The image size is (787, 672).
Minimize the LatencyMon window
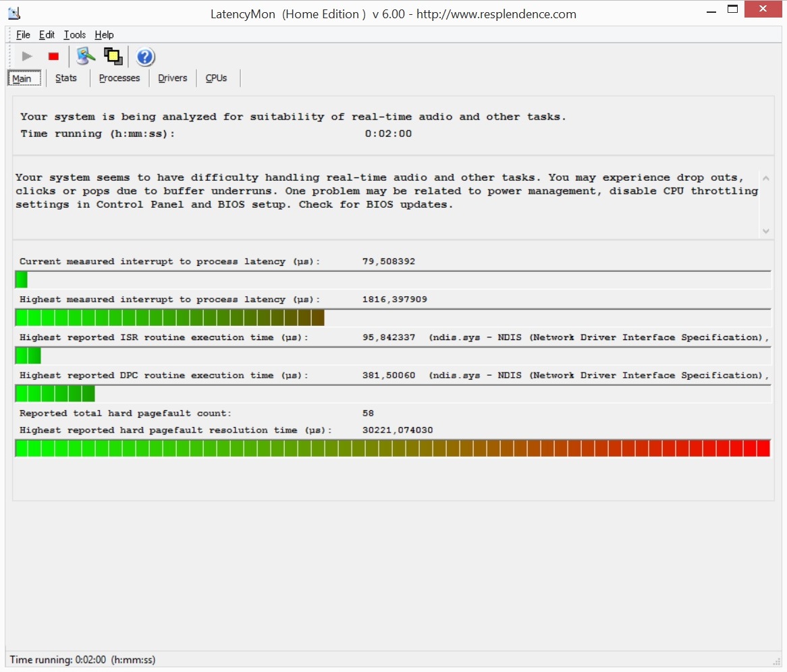pyautogui.click(x=711, y=10)
